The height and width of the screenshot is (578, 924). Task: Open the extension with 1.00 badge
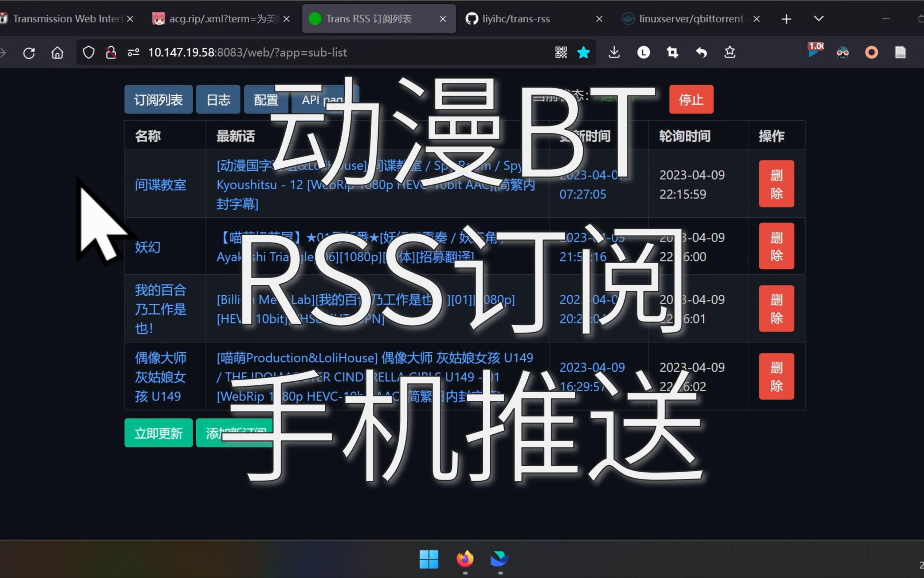(815, 50)
